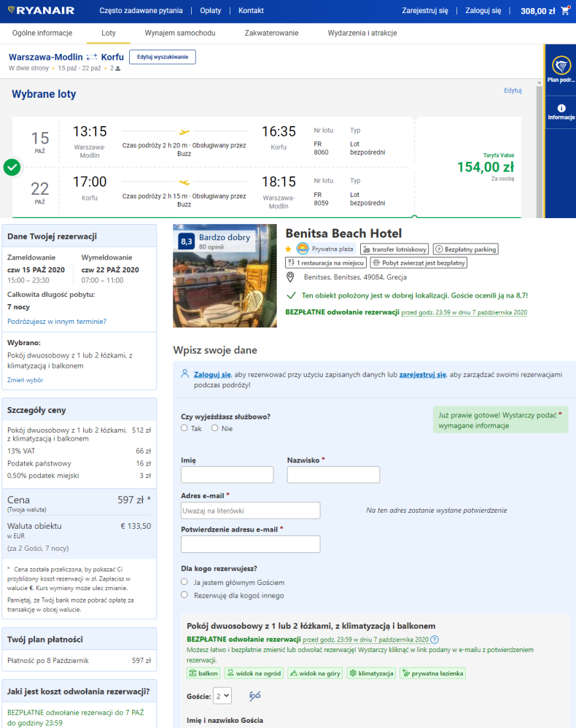Open the Informacje sidebar icon

point(561,112)
